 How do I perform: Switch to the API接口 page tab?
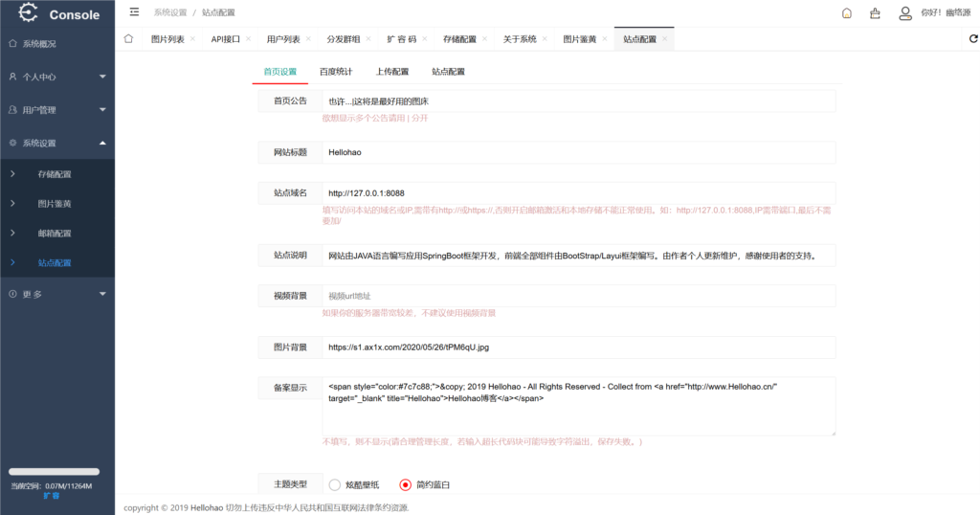(226, 38)
